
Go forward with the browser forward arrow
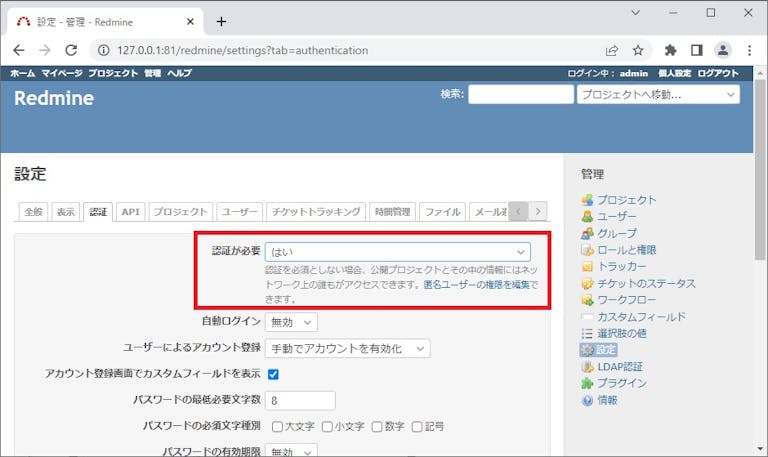(45, 50)
